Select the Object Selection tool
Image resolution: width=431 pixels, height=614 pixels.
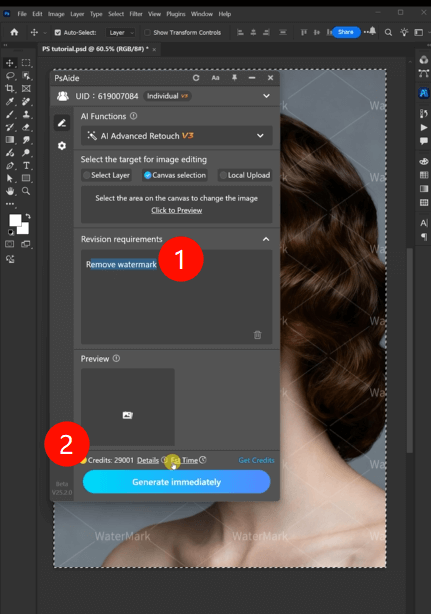click(x=26, y=76)
